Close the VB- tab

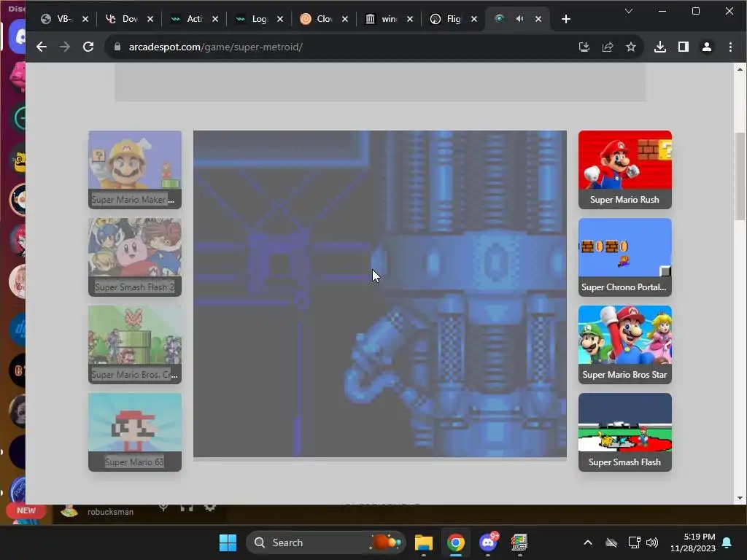point(85,19)
